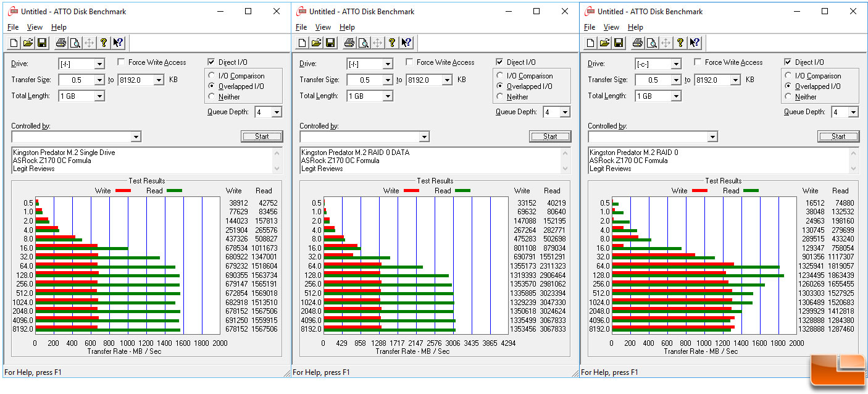This screenshot has height=394, width=868.
Task: Click Print Preview icon in drive [-c-] window
Action: pos(651,43)
